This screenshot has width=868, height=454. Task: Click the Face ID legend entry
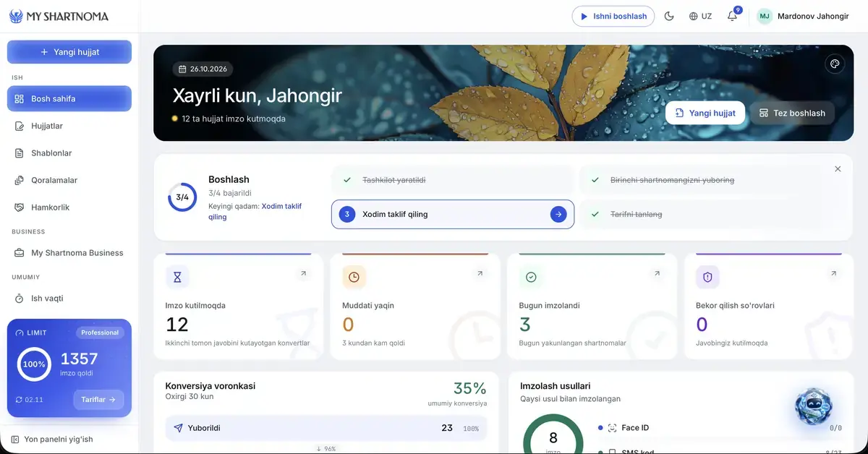tap(720, 428)
